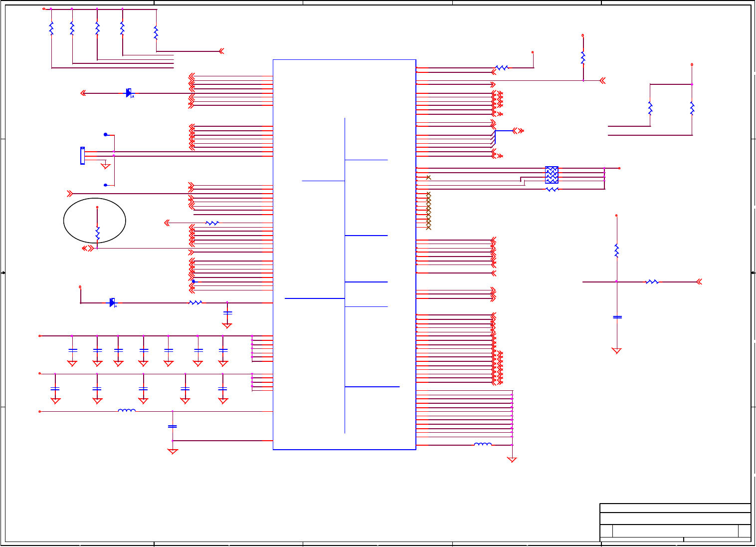756x547 pixels.
Task: Select the inductor on the bottom-left power rail
Action: tap(127, 411)
